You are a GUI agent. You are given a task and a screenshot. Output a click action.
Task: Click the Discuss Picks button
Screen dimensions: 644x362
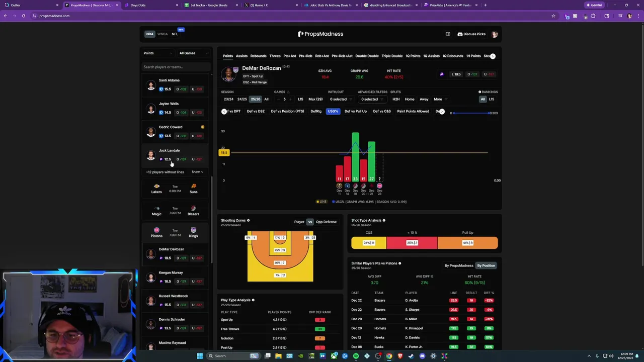click(471, 34)
